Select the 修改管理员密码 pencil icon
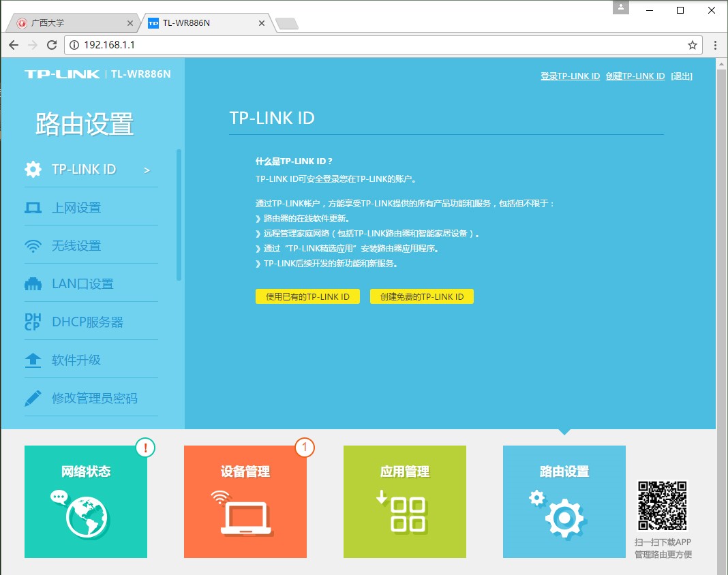The width and height of the screenshot is (728, 575). pos(33,399)
